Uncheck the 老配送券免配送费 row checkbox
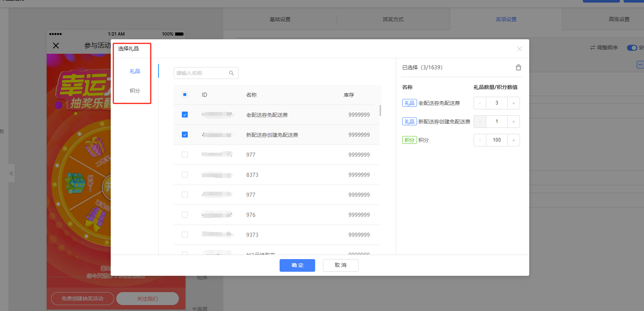 pyautogui.click(x=185, y=115)
